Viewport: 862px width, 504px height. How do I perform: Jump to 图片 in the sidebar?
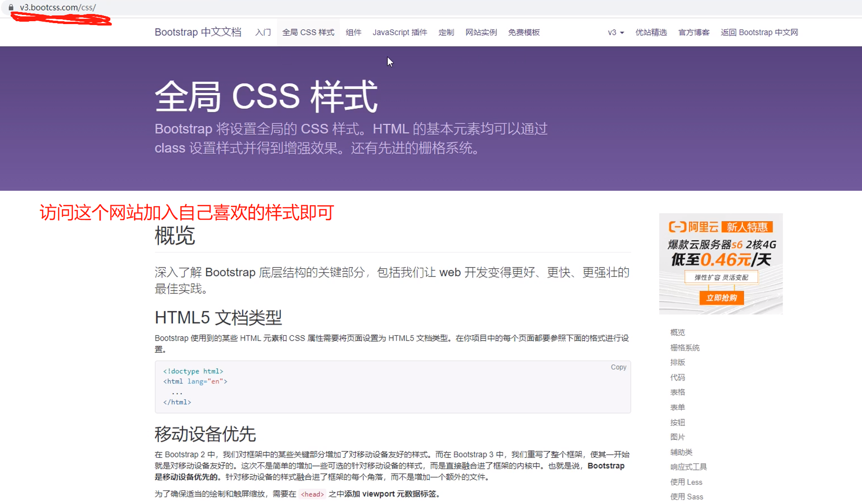(x=677, y=437)
